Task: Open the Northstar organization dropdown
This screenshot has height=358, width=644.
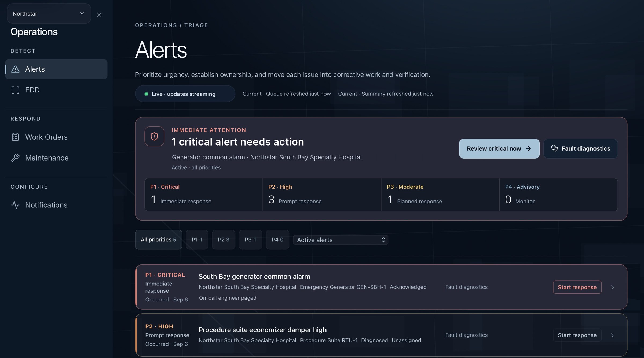Action: click(49, 14)
